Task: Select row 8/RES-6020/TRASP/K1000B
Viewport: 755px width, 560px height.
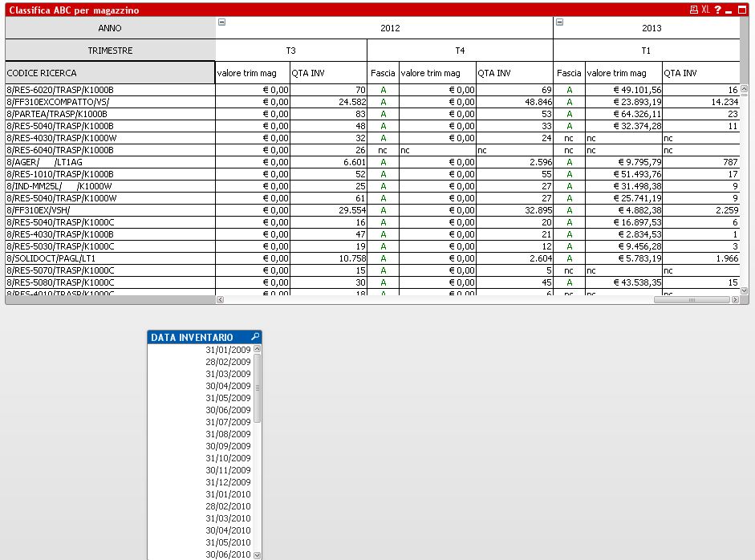Action: (x=110, y=90)
